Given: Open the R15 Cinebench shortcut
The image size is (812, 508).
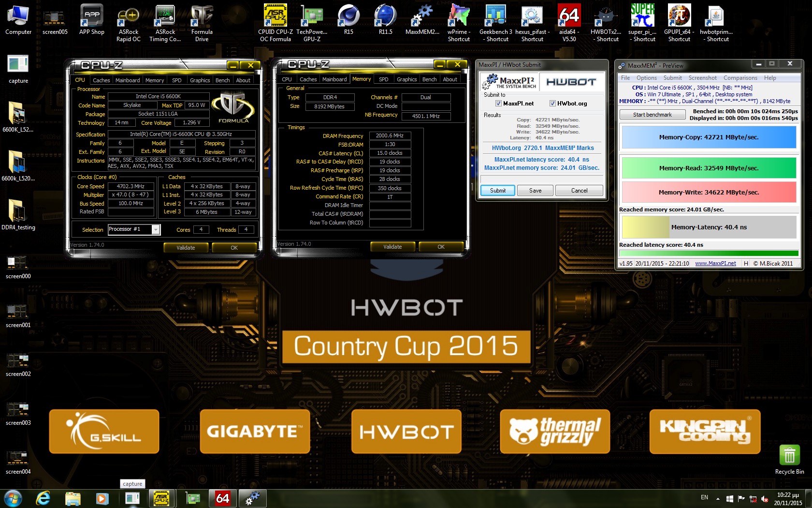Looking at the screenshot, I should [348, 20].
